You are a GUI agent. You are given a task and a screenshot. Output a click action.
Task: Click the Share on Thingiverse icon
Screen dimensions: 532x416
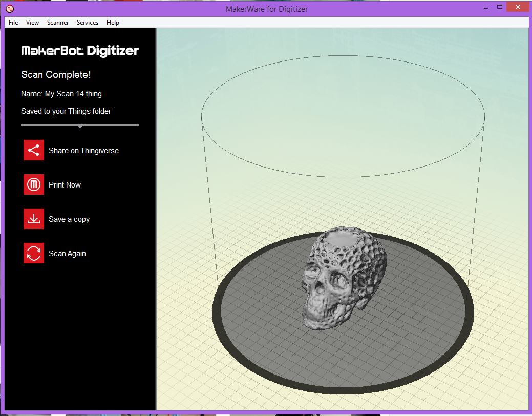point(34,150)
